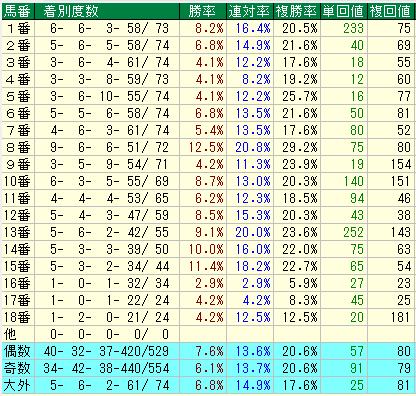Select the 8番 row label
Viewport: 416px width, 396px height.
tap(18, 148)
